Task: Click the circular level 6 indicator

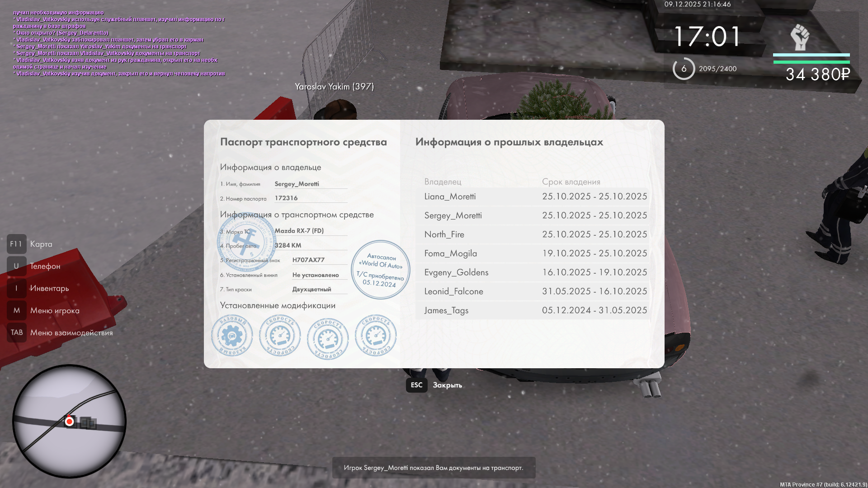Action: click(684, 69)
